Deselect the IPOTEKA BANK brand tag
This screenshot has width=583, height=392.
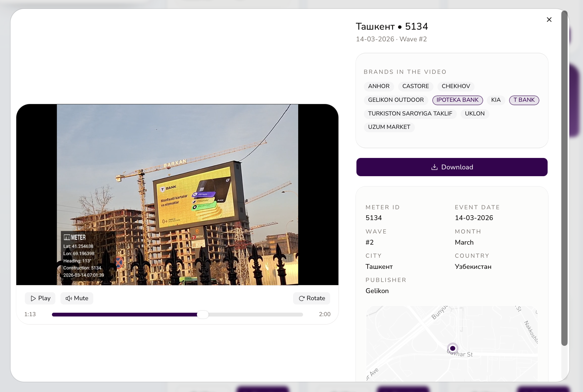(x=457, y=100)
